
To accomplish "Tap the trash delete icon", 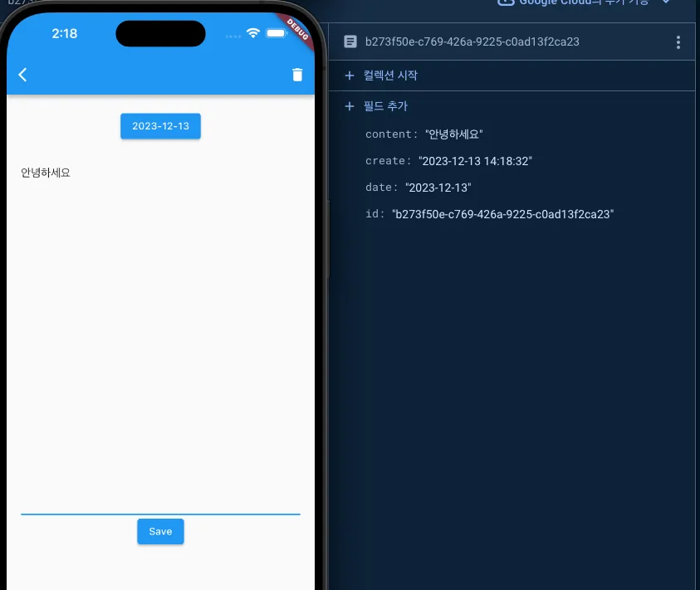I will 297,75.
